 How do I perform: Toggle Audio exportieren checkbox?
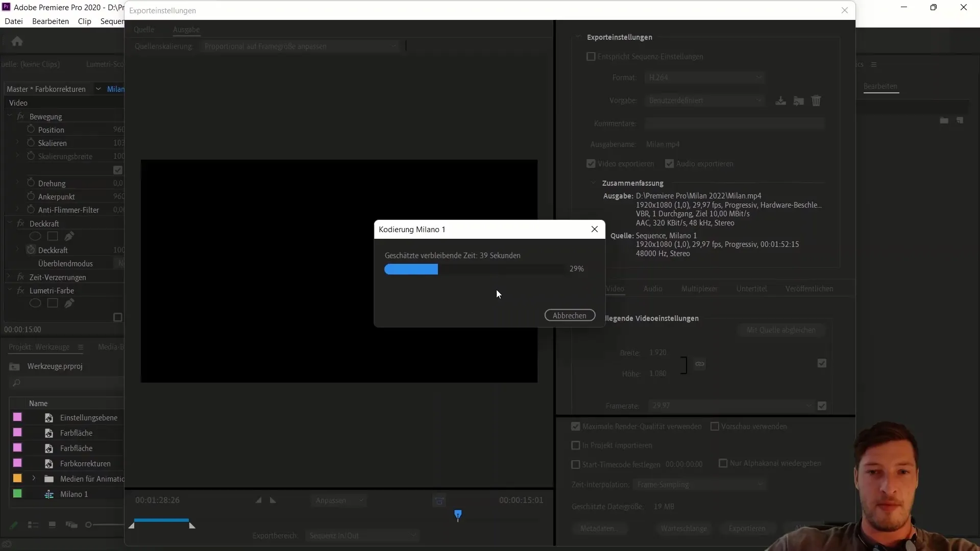(x=670, y=164)
